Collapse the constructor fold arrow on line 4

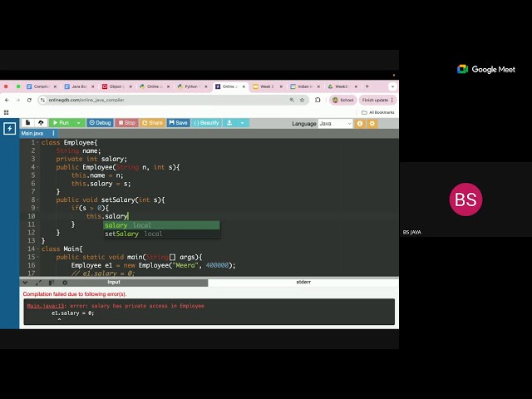point(37,167)
